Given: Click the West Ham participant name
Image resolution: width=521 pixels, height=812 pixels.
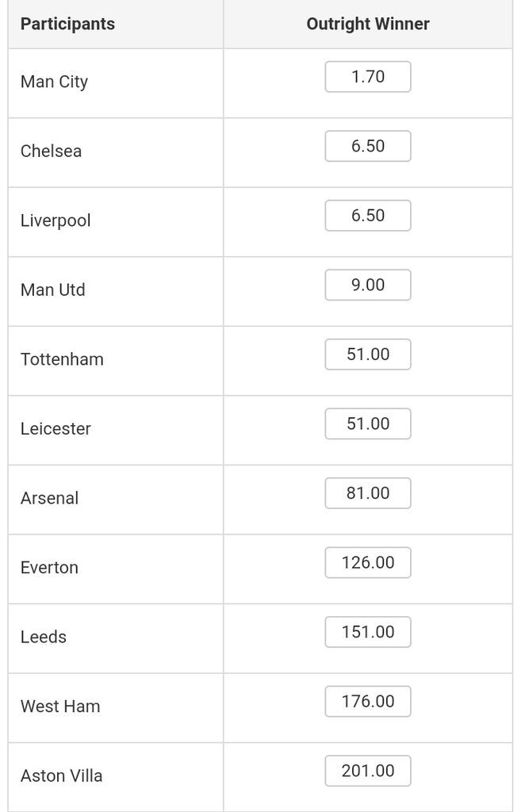Looking at the screenshot, I should [x=60, y=707].
